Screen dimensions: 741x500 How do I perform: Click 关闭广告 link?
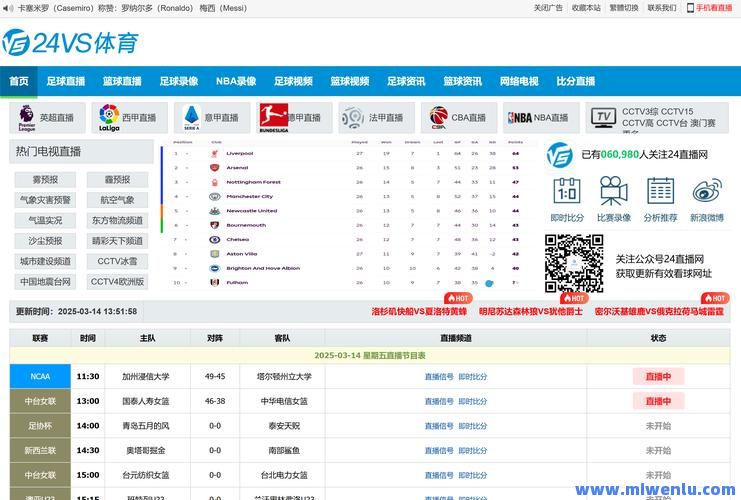tap(548, 8)
